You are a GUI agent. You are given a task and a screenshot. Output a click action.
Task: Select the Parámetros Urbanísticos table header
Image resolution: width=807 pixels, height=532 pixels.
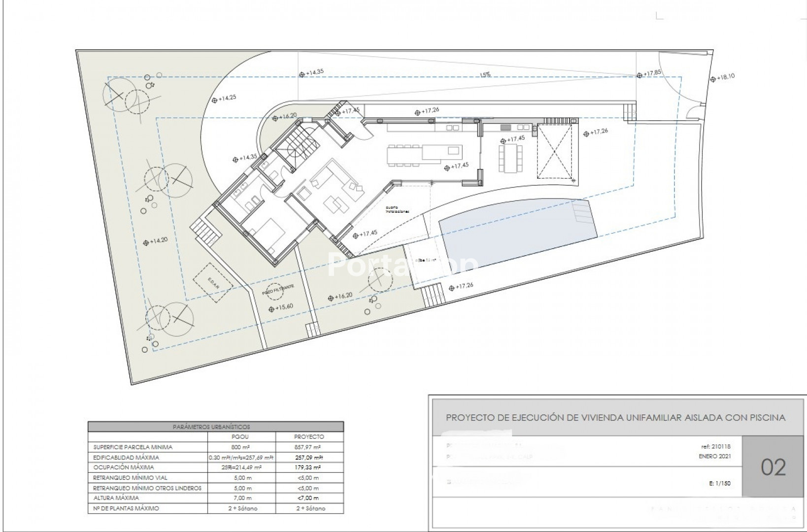pyautogui.click(x=215, y=427)
